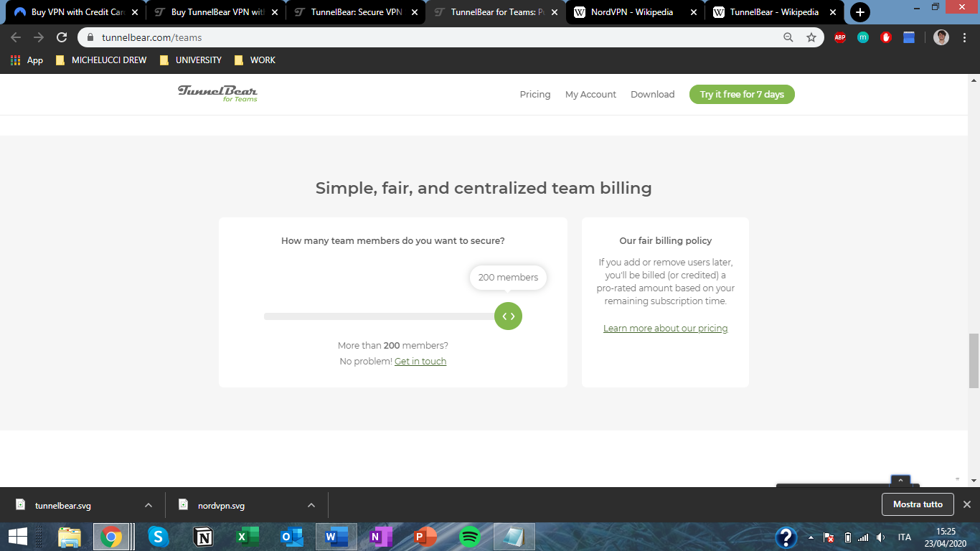The width and height of the screenshot is (980, 551).
Task: Click Try it free for 7 days
Action: click(x=742, y=95)
